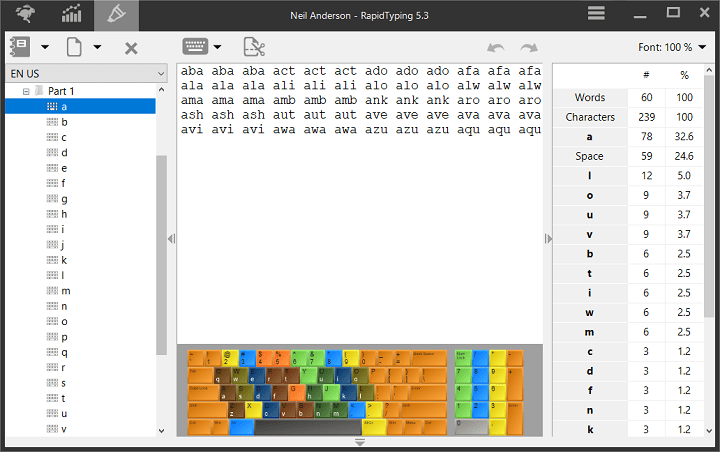Click the cut text scissors icon

tap(254, 47)
